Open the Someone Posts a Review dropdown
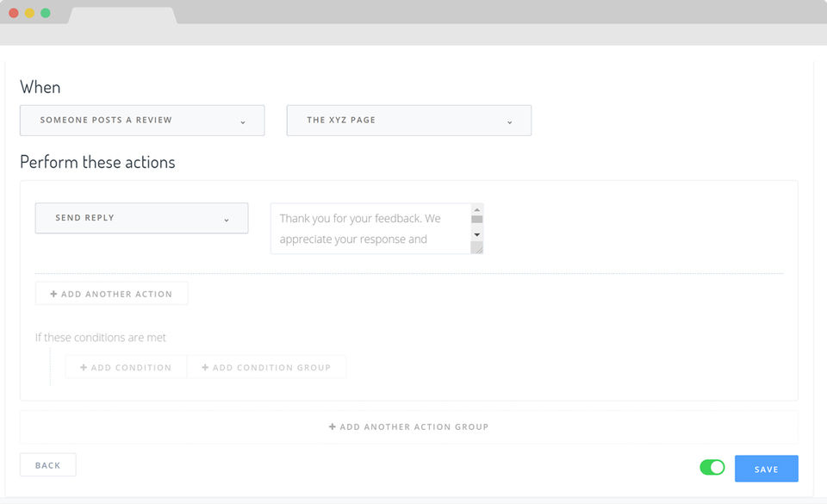827x504 pixels. pyautogui.click(x=141, y=121)
